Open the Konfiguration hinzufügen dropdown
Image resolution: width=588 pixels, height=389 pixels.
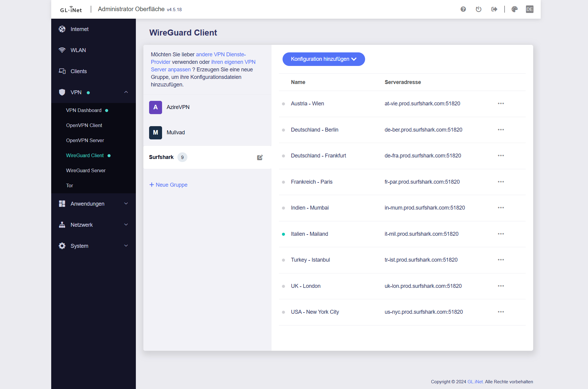coord(323,59)
